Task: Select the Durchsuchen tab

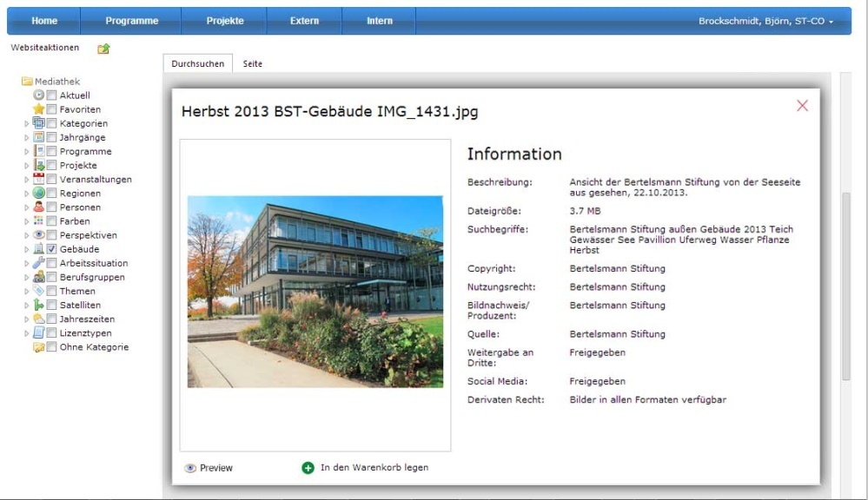Action: click(197, 63)
